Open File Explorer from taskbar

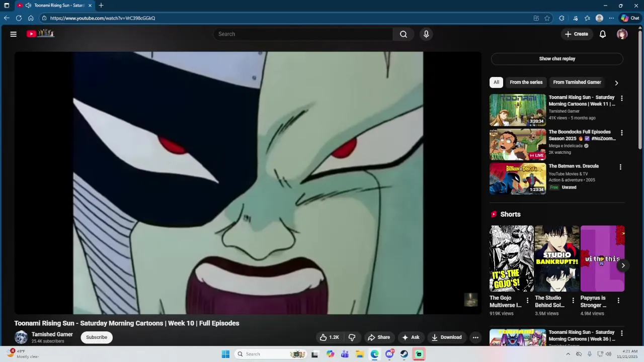(x=360, y=354)
